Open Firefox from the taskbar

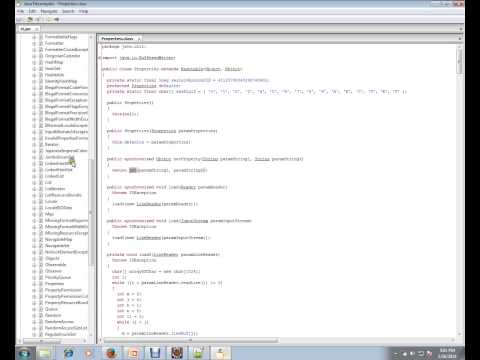[x=111, y=353]
